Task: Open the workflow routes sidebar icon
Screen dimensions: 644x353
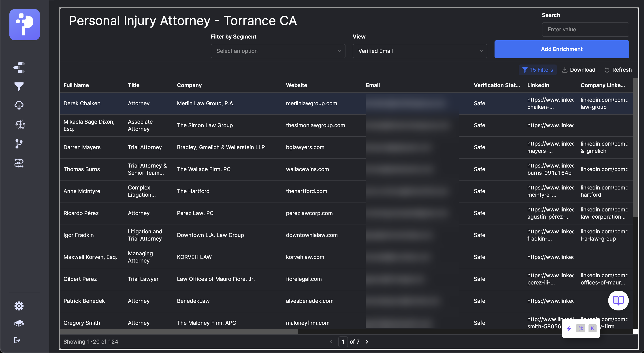Action: point(19,163)
